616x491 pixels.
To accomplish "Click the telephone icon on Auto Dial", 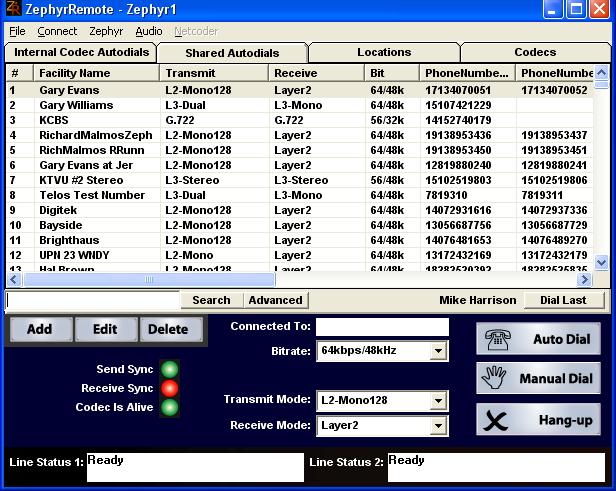I will coord(498,339).
